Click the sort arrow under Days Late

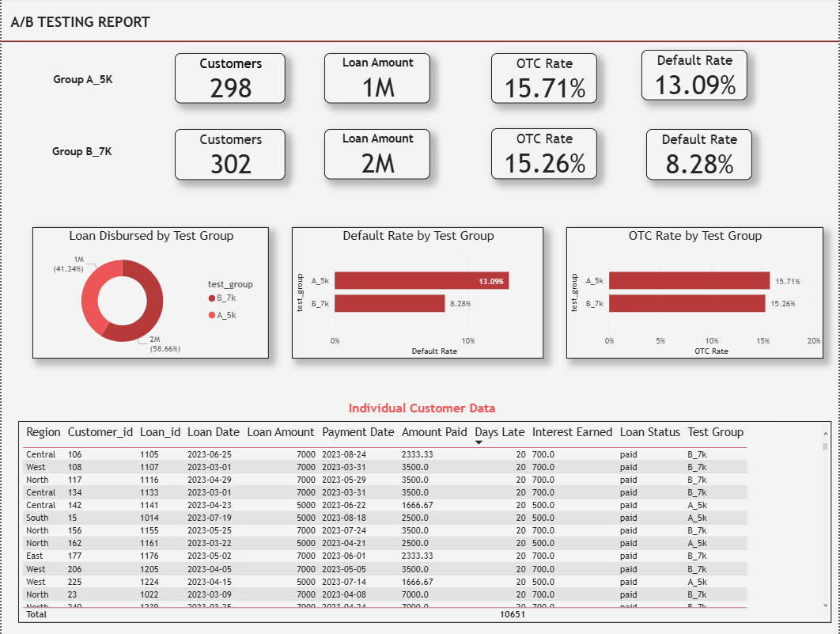point(479,443)
